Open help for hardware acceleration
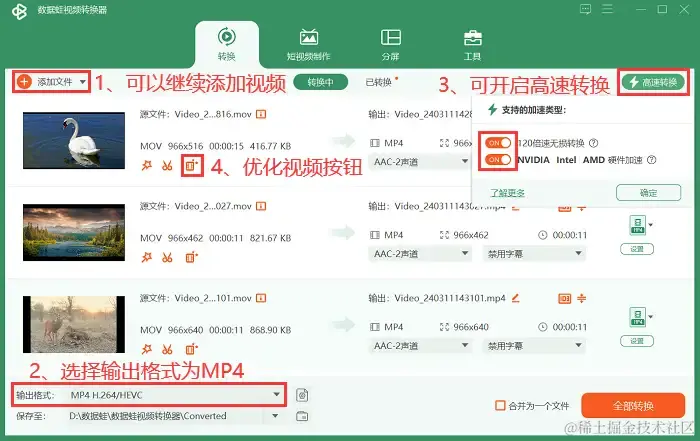700x441 pixels. click(652, 160)
